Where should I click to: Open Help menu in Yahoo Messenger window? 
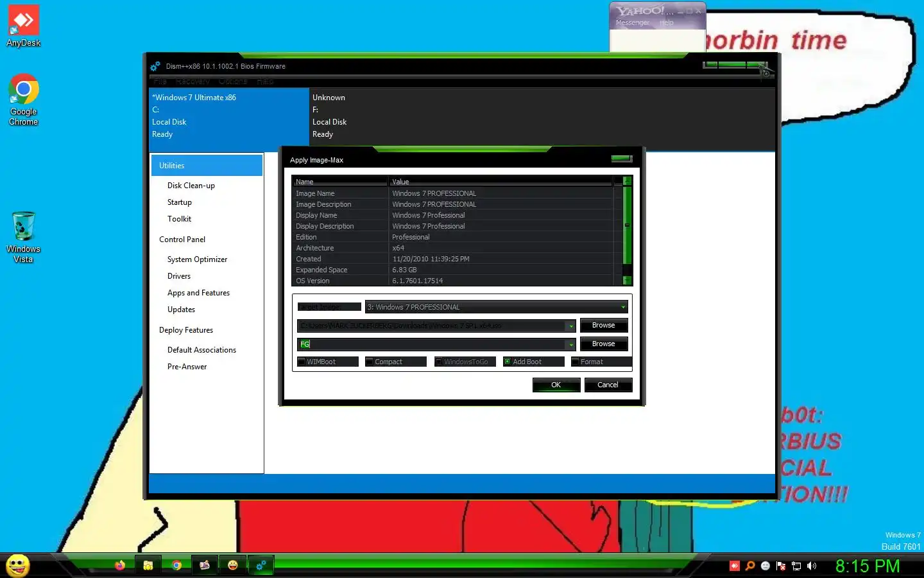tap(667, 22)
